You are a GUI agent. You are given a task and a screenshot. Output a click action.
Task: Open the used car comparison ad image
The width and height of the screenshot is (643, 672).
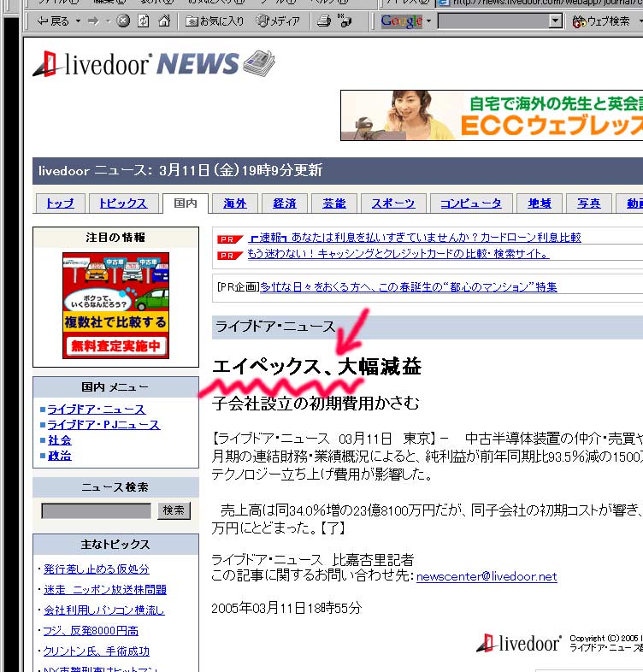coord(115,305)
